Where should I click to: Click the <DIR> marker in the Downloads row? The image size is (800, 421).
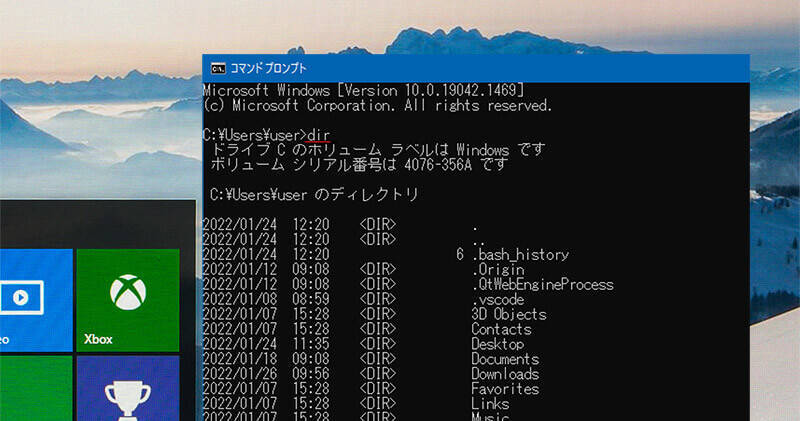coord(378,374)
